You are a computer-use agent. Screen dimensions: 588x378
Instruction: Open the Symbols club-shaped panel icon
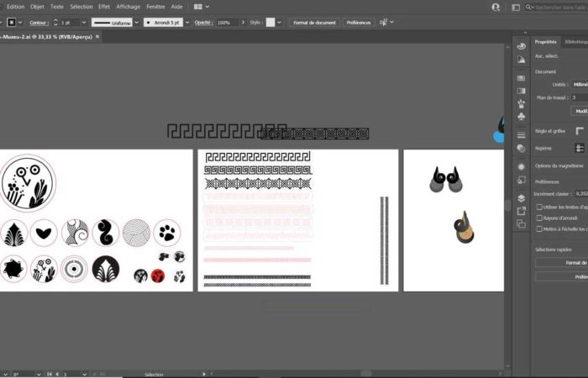[x=521, y=117]
